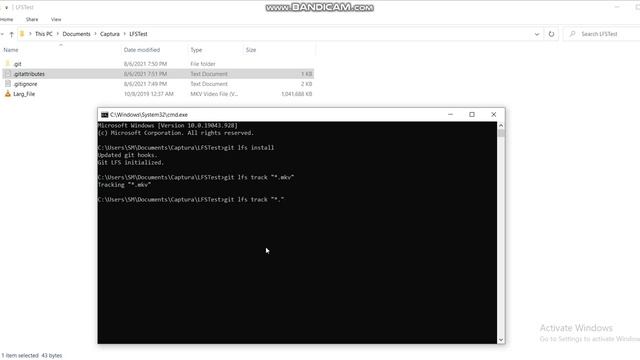Open quick access toolbar dropdown arrow

(x=6, y=7)
